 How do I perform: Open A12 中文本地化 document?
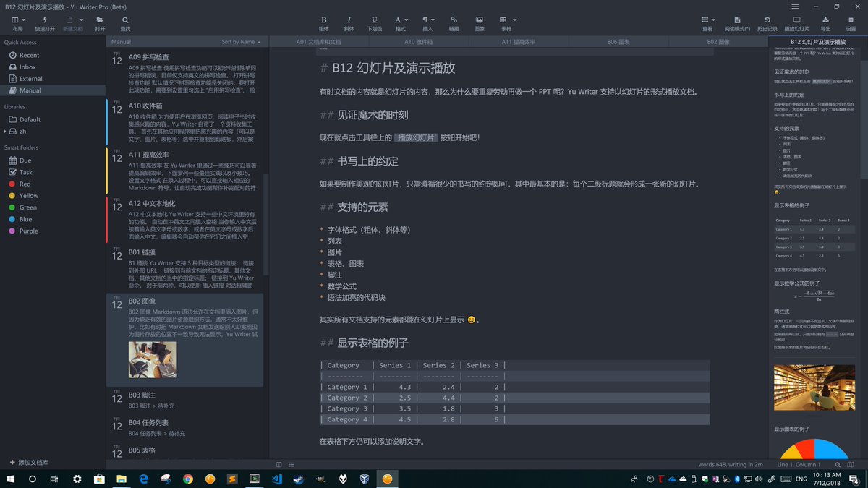tap(185, 221)
